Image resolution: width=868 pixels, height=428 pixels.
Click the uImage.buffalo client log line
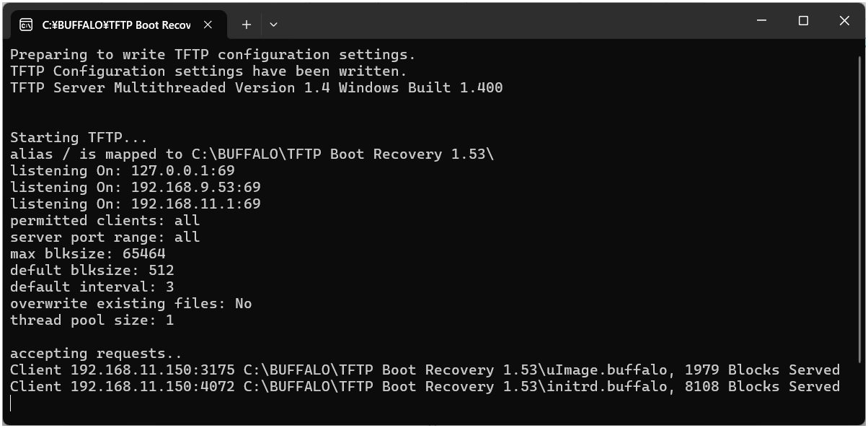coord(425,370)
